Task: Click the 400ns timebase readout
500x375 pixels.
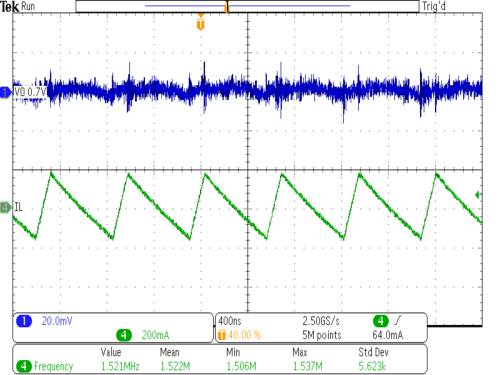Action: pos(230,321)
